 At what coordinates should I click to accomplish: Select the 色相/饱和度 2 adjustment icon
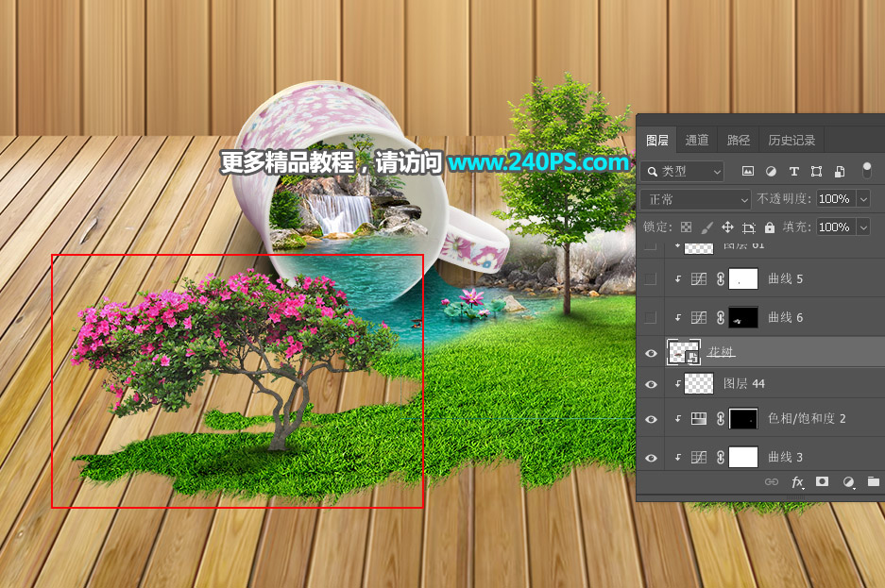[x=699, y=419]
